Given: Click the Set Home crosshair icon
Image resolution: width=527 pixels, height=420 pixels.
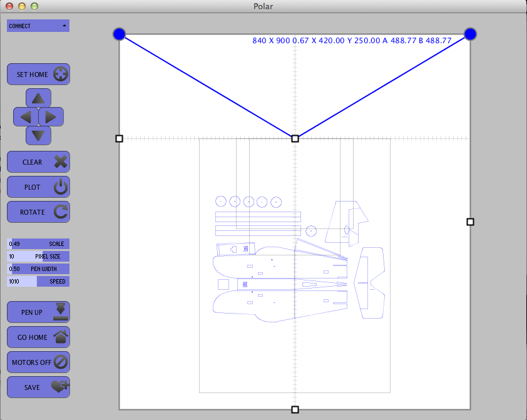Looking at the screenshot, I should pyautogui.click(x=61, y=74).
